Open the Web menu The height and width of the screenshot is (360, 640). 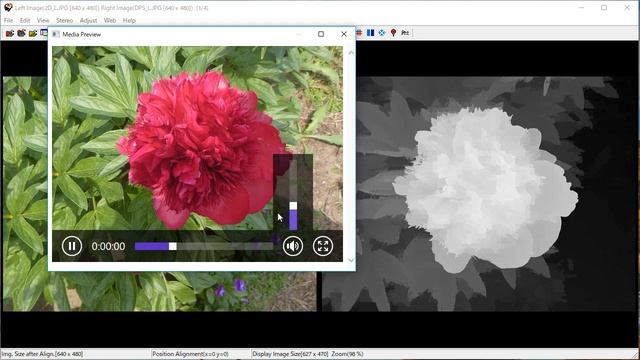pyautogui.click(x=110, y=20)
